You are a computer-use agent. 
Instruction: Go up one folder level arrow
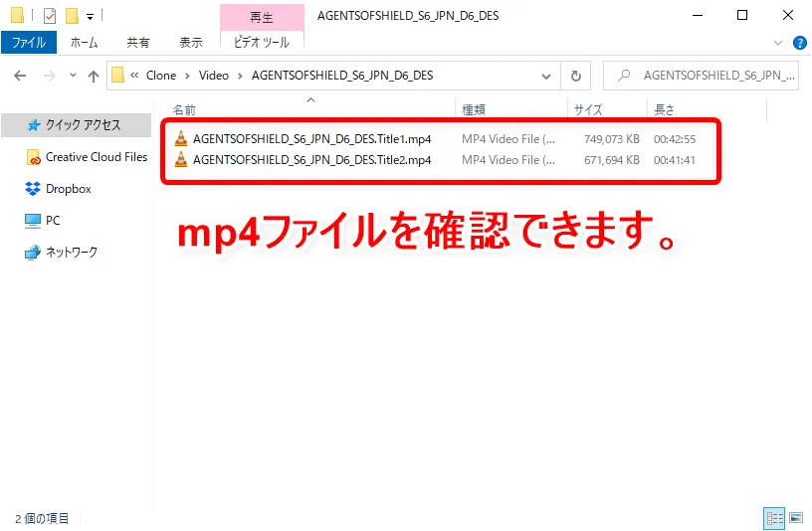(x=94, y=77)
